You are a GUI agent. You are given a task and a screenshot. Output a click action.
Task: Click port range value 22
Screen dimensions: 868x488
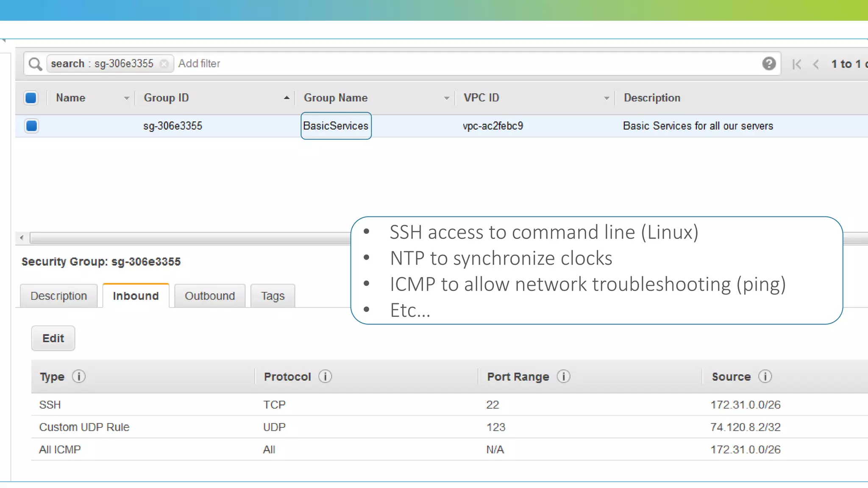[492, 405]
